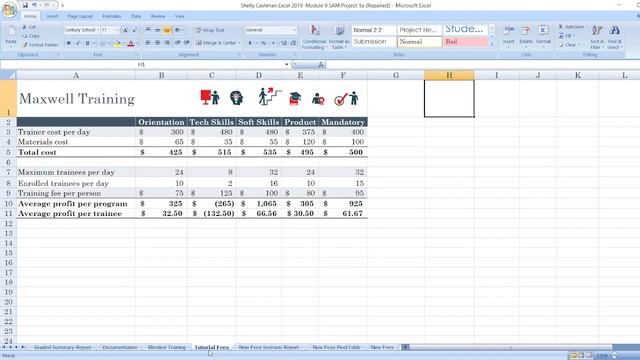Apply the red font color
This screenshot has height=360, width=640.
[x=131, y=43]
